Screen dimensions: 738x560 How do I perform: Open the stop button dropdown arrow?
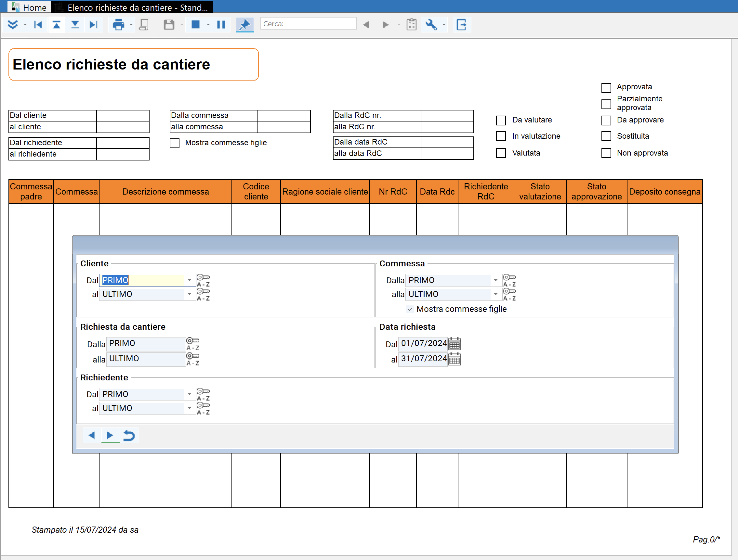208,25
